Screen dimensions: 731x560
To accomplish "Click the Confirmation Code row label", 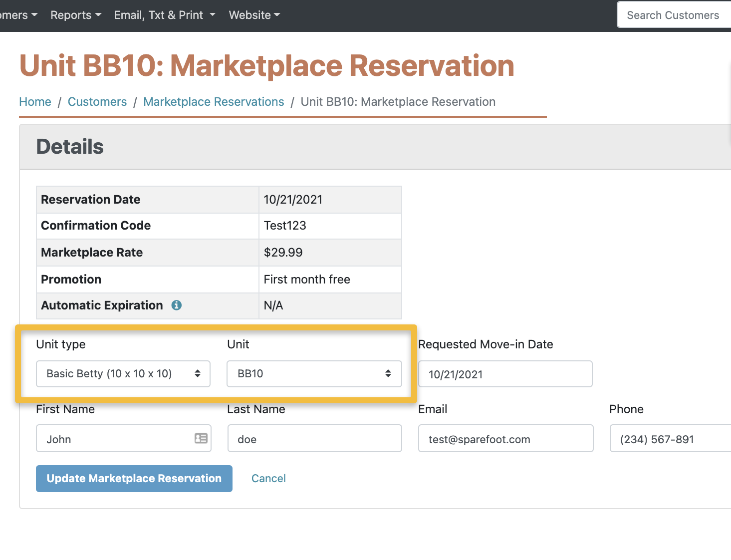I will [96, 226].
